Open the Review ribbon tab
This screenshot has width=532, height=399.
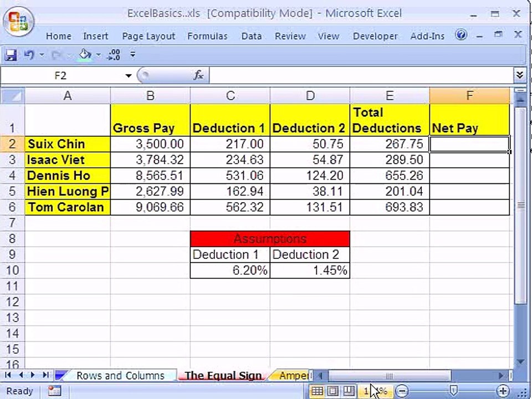pyautogui.click(x=290, y=36)
